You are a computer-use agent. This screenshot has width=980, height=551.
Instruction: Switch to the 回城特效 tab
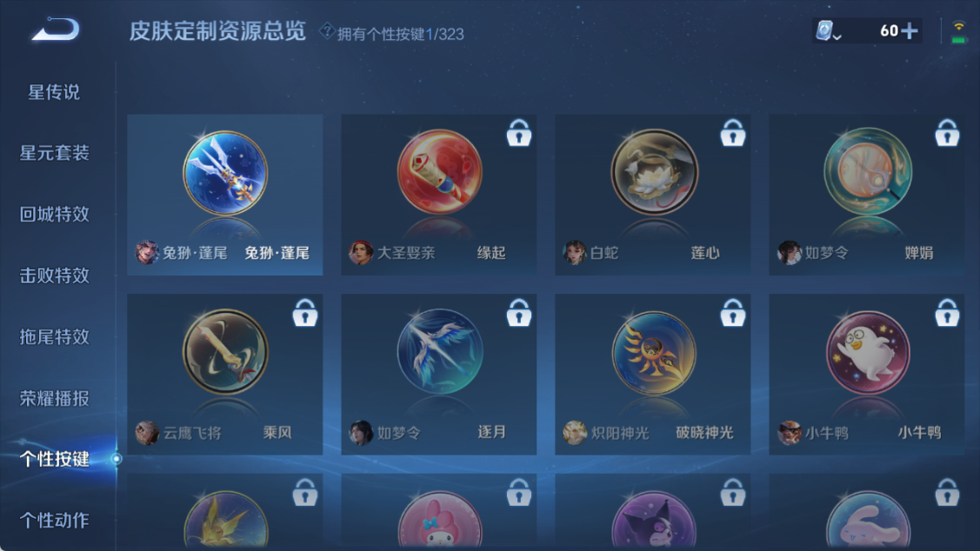55,215
